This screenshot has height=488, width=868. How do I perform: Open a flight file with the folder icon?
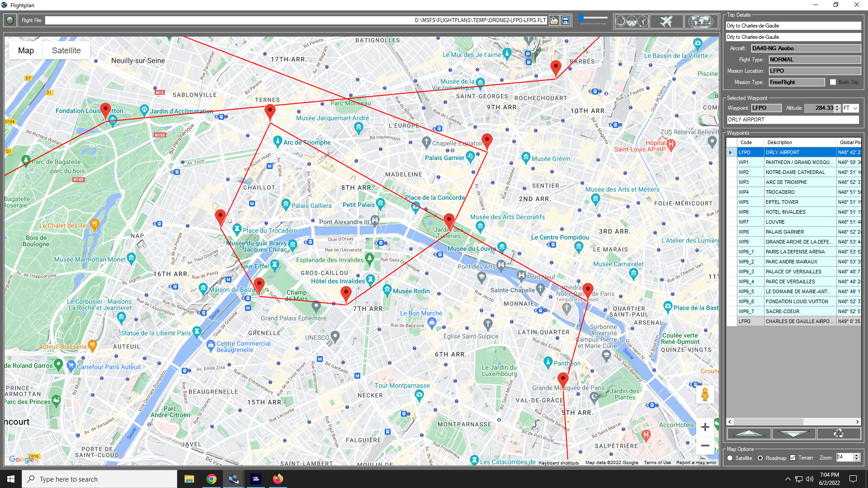[554, 20]
